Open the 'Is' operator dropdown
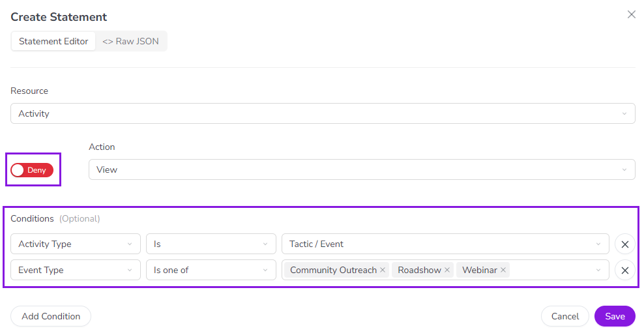The height and width of the screenshot is (335, 644). pos(211,244)
